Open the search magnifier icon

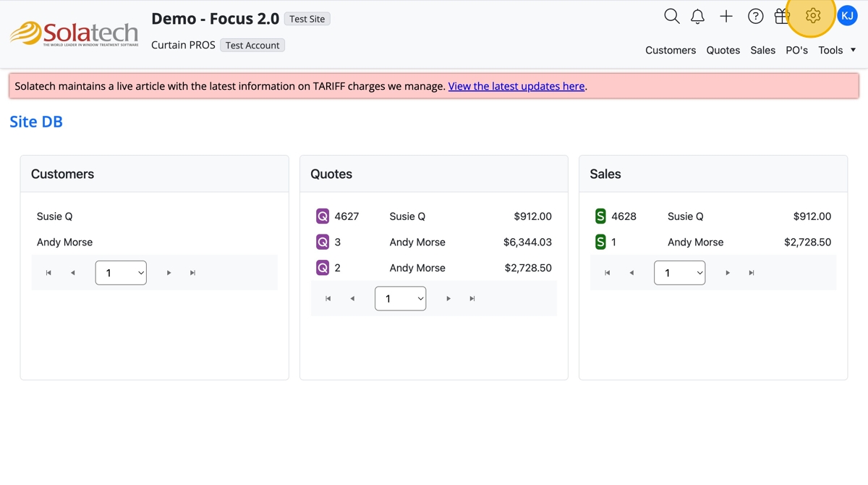tap(671, 16)
